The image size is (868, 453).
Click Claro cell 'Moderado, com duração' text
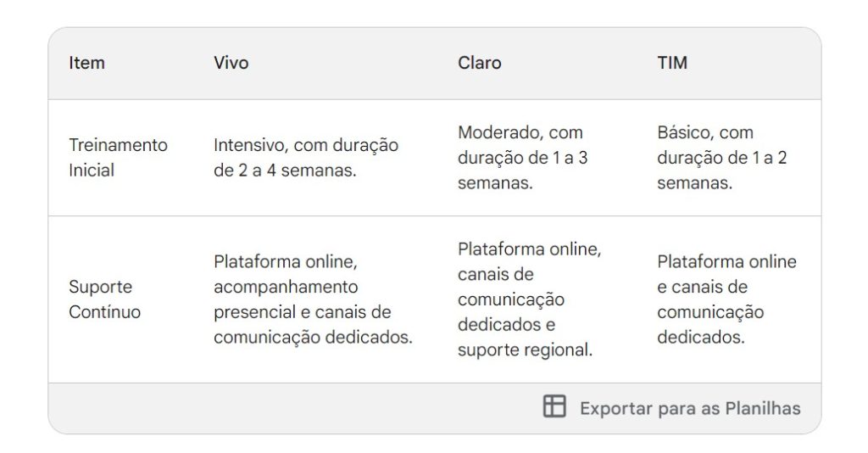coord(522,145)
